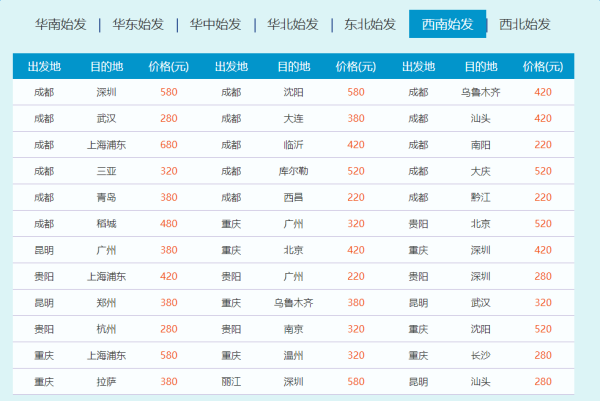Click destination 青岛 from 成都
Image resolution: width=600 pixels, height=401 pixels.
click(x=106, y=197)
